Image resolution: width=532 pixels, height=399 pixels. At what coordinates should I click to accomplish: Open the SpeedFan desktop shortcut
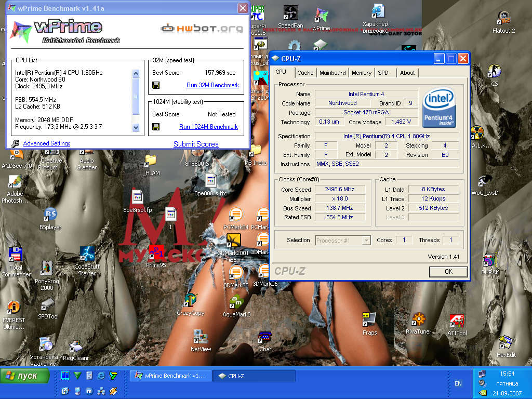[x=290, y=17]
